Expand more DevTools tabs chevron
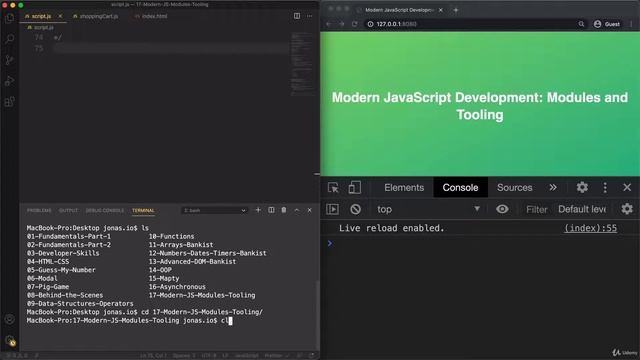This screenshot has height=360, width=640. click(553, 187)
